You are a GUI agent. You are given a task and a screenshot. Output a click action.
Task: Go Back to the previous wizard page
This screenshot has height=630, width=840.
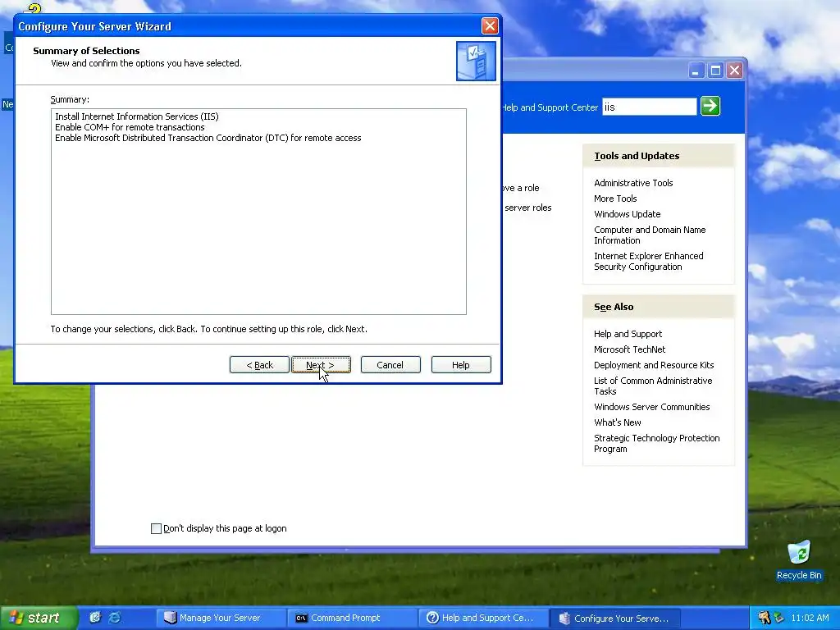[x=259, y=365]
